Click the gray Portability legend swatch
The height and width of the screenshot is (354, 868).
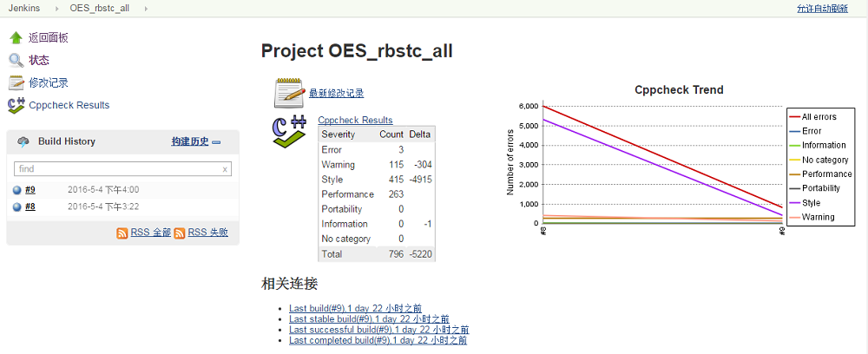click(x=794, y=188)
